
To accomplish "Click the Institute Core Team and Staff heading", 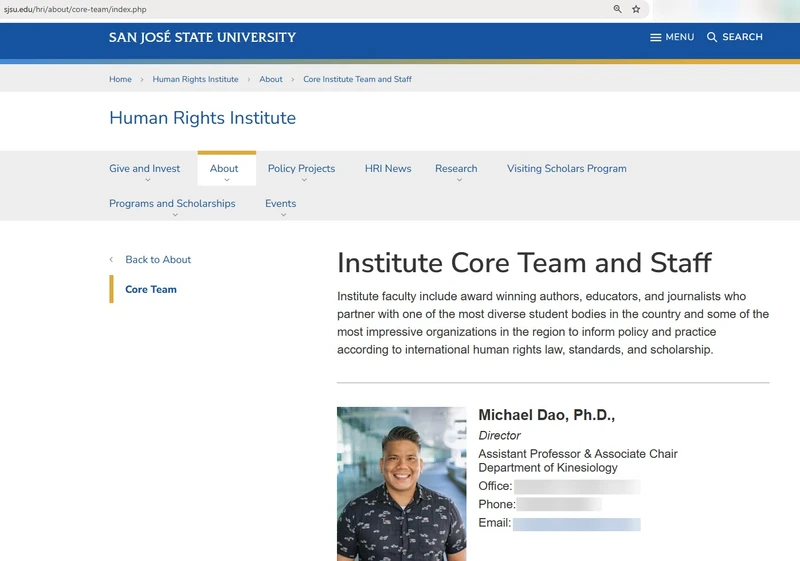I will point(524,263).
